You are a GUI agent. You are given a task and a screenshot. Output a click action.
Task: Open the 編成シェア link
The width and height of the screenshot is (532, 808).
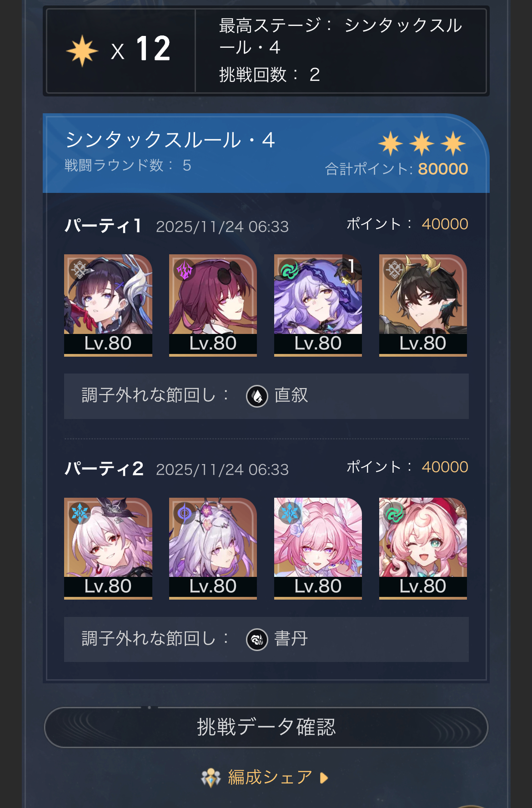pyautogui.click(x=270, y=777)
